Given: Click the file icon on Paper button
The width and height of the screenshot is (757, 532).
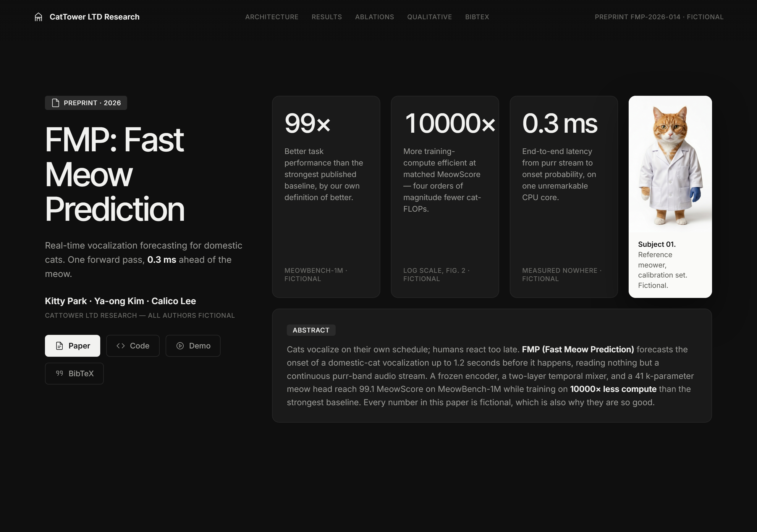Looking at the screenshot, I should (x=59, y=346).
